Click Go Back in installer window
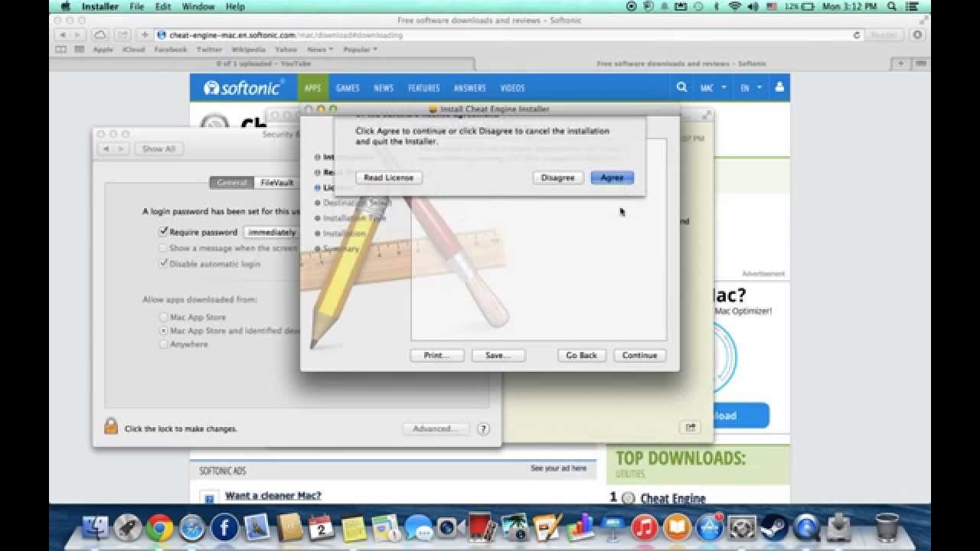The height and width of the screenshot is (551, 980). [582, 355]
